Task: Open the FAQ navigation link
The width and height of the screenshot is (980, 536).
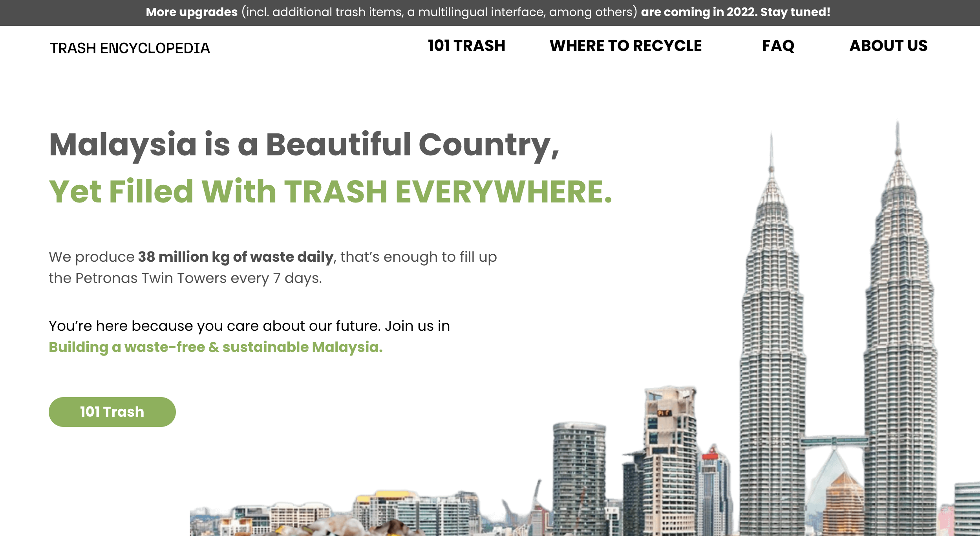Action: pos(778,46)
